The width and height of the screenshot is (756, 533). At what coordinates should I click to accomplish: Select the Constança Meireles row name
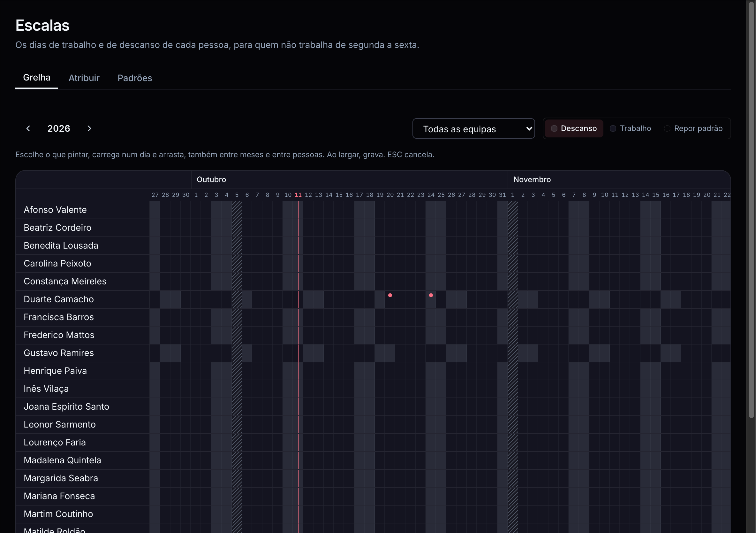pos(65,282)
